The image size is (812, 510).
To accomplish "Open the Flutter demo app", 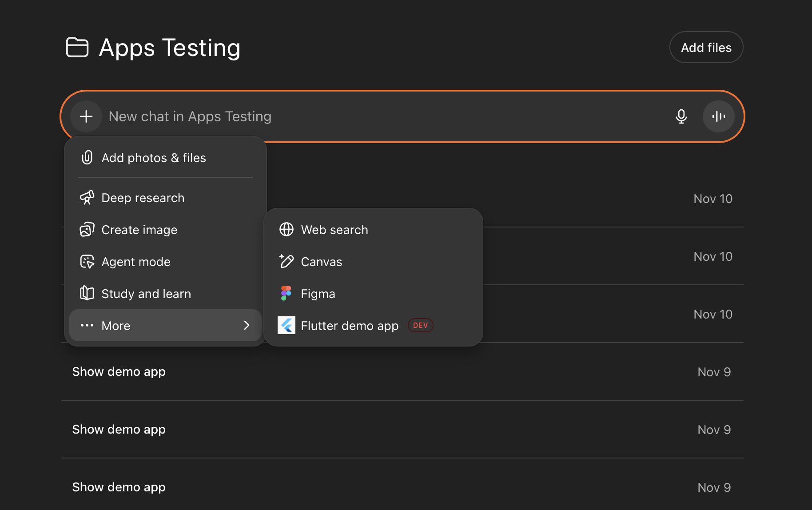I will (350, 325).
